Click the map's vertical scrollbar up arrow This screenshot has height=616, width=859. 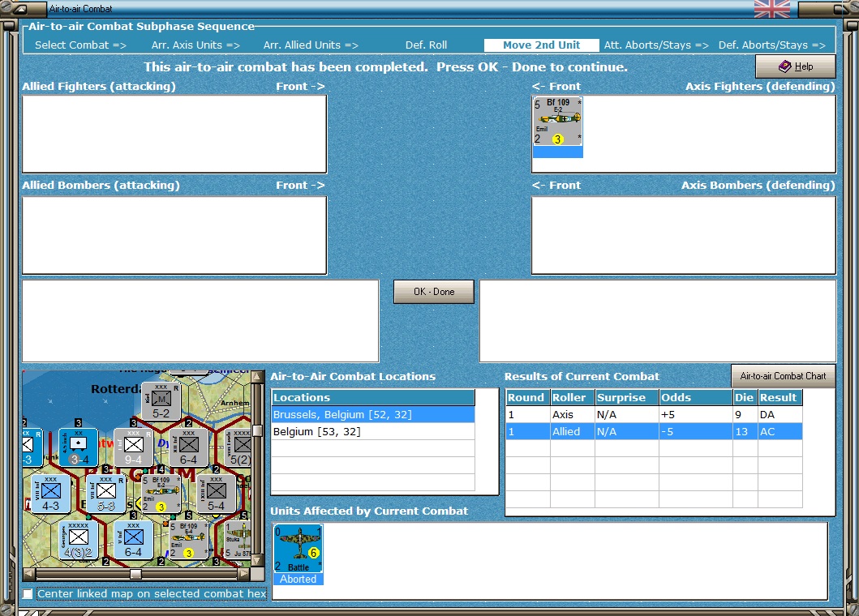click(257, 377)
